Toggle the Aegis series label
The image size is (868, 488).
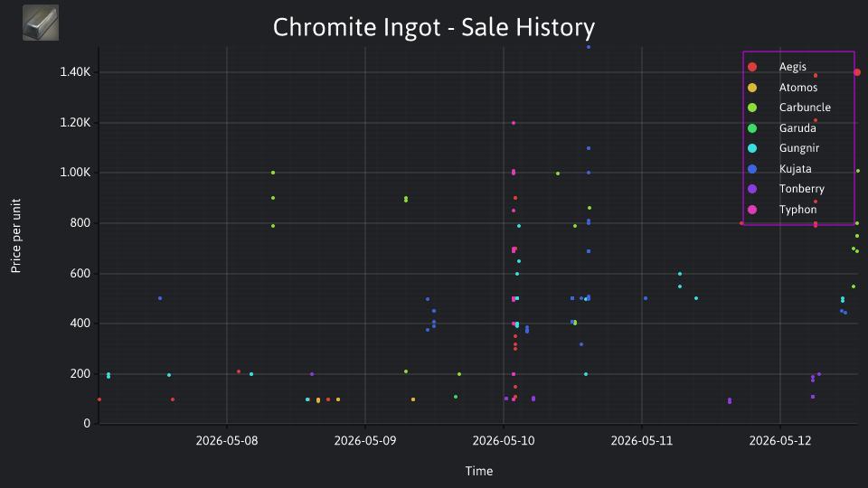[792, 67]
